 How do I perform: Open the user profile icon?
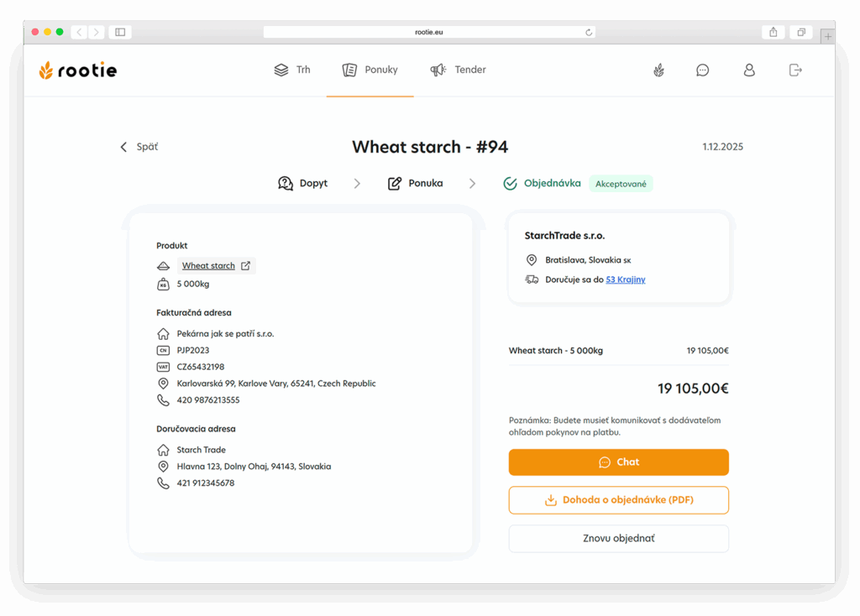point(749,70)
